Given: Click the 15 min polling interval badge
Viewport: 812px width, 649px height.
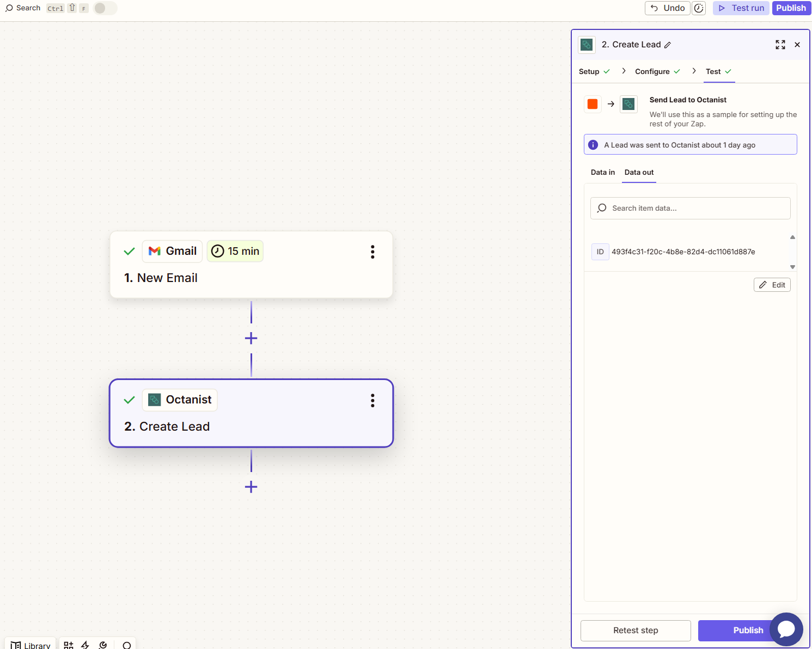Looking at the screenshot, I should pos(235,251).
